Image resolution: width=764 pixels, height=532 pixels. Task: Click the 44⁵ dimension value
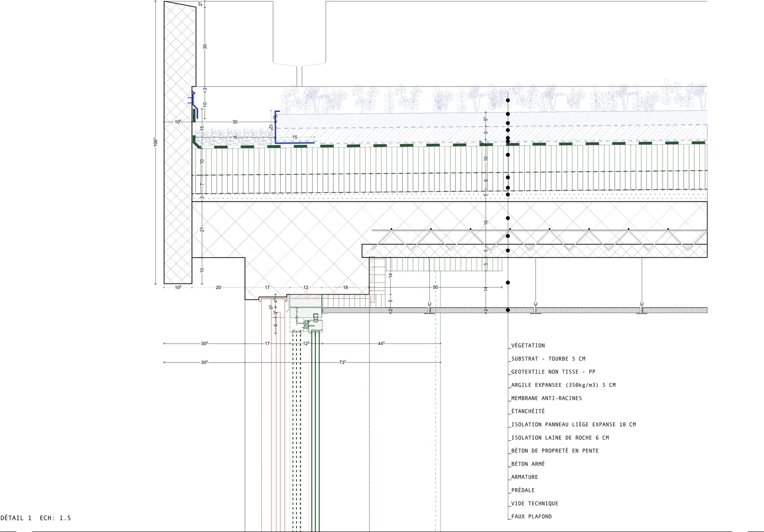coord(381,344)
